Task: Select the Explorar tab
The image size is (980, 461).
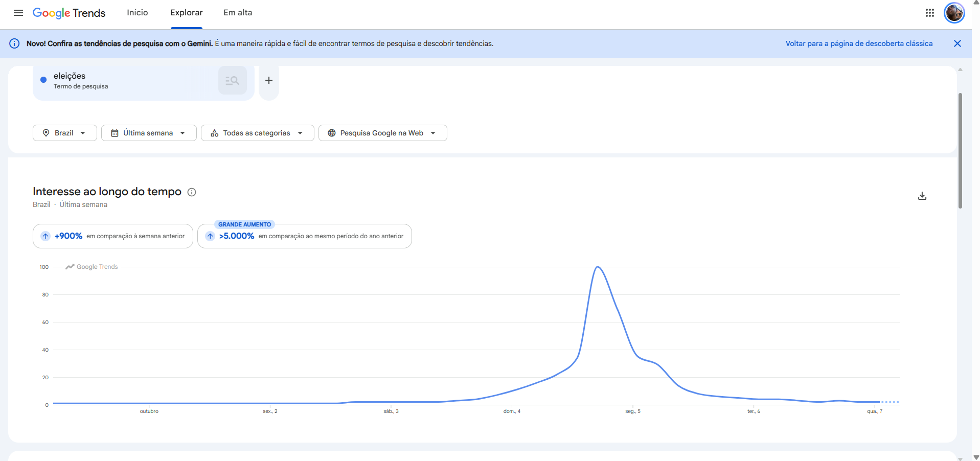Action: (187, 13)
